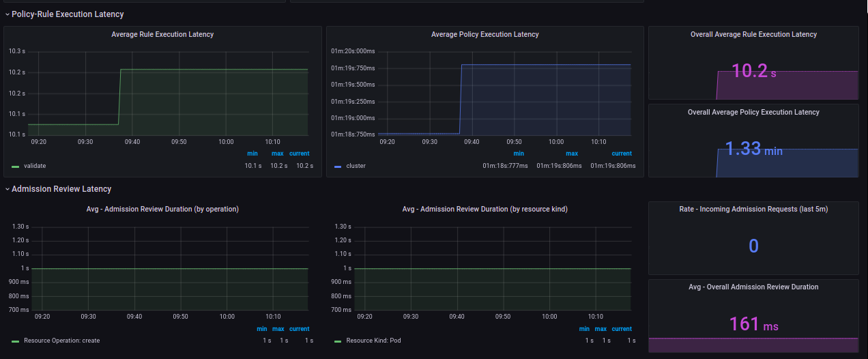Sort policy latency legend by min
This screenshot has height=359, width=868.
[519, 154]
